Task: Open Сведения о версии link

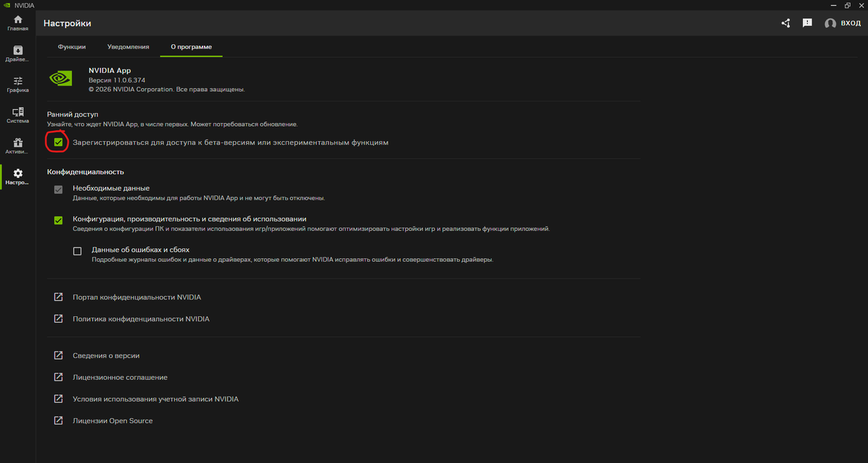Action: 106,356
